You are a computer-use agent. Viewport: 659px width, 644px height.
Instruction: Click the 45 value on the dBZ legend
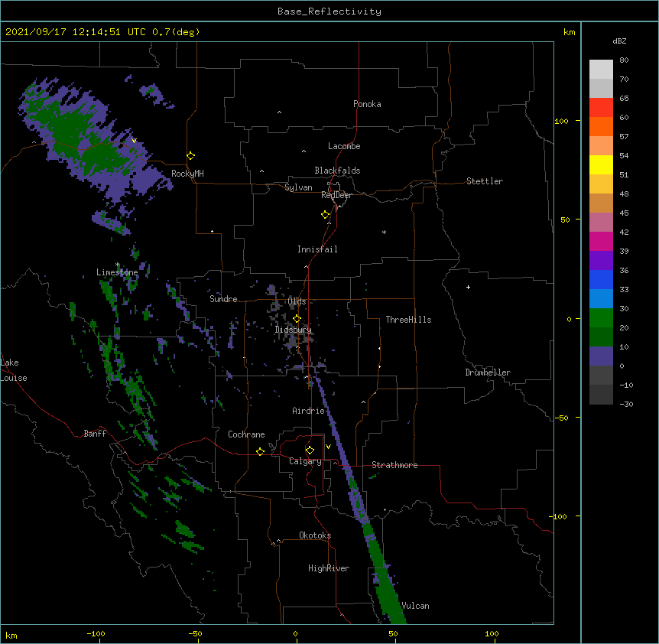pyautogui.click(x=624, y=213)
